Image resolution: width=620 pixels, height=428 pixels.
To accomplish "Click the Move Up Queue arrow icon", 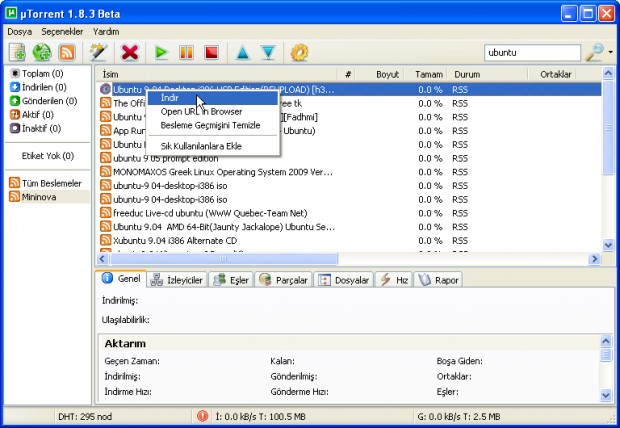I will click(x=243, y=53).
